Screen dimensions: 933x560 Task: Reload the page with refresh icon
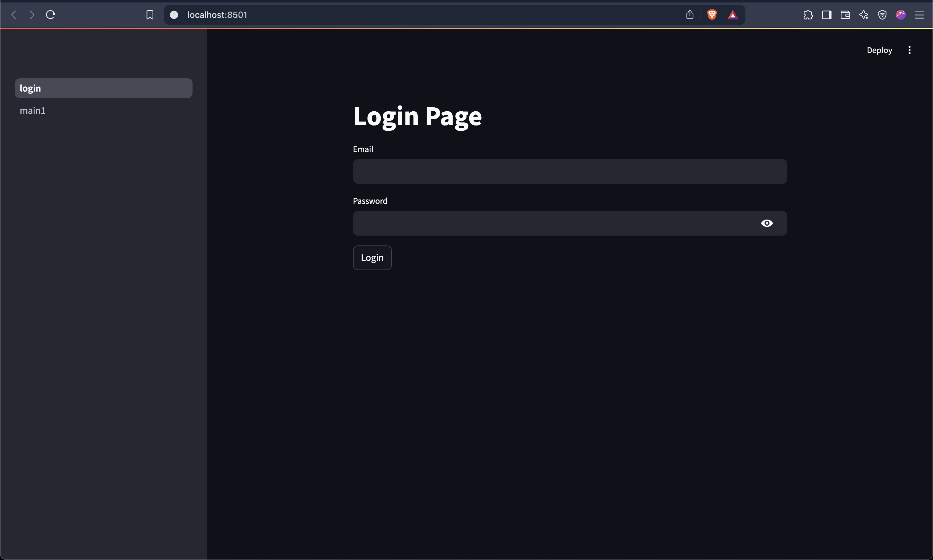(51, 15)
